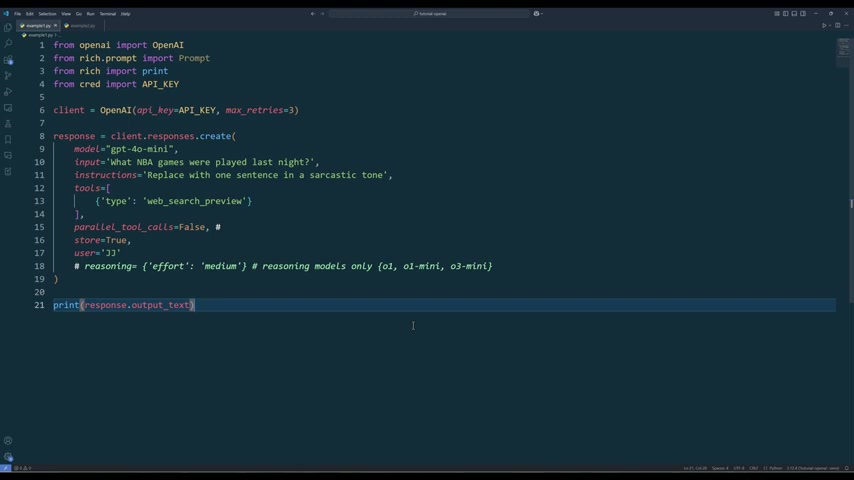854x480 pixels.
Task: Click 'gpt-4o-mini' model string
Action: [x=139, y=149]
